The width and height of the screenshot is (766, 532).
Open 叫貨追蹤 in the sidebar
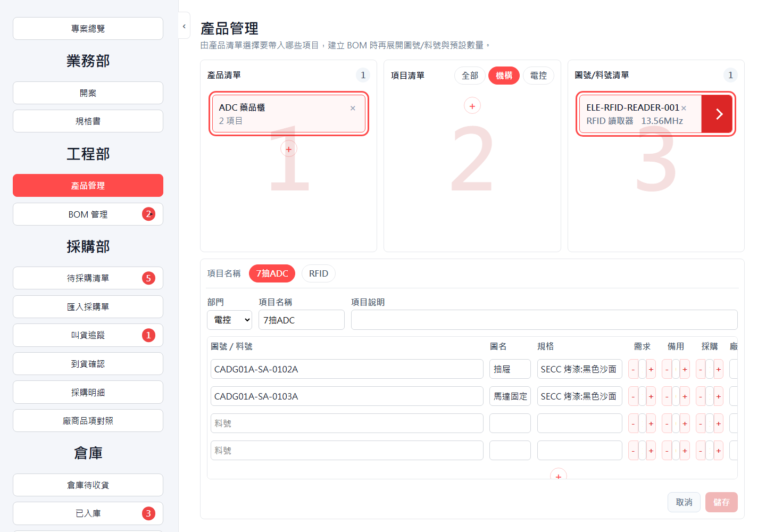88,335
